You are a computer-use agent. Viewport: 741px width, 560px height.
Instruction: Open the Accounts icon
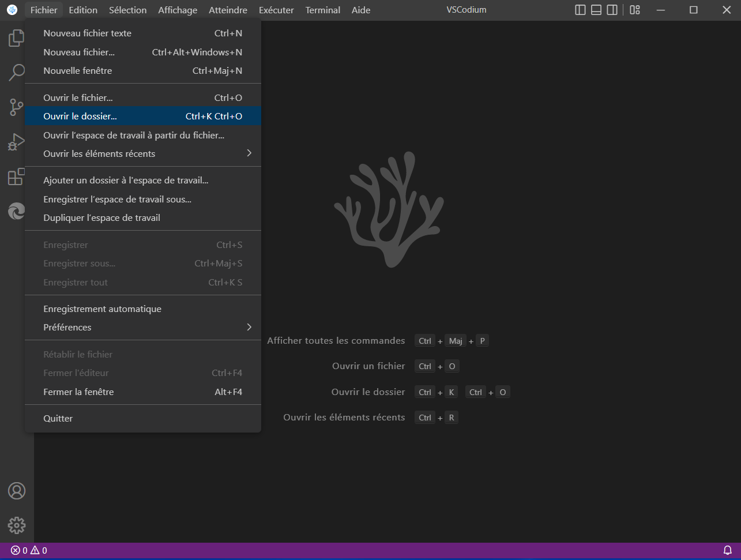[16, 491]
